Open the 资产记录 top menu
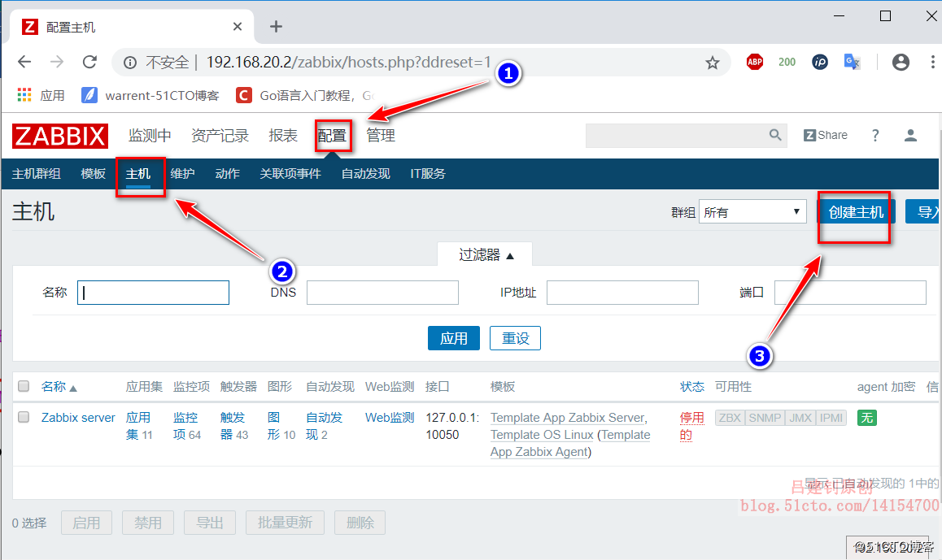 point(220,135)
